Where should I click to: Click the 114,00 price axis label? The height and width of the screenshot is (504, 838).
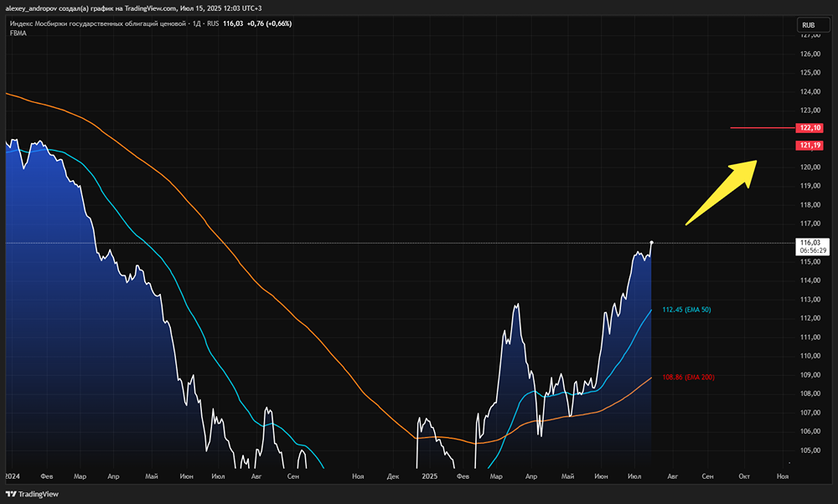tap(810, 280)
